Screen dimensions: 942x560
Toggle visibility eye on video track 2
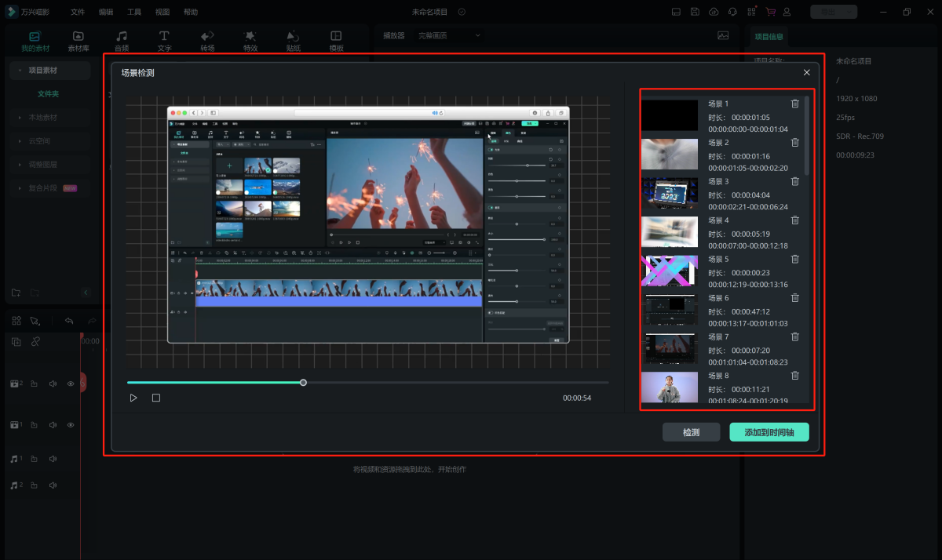(x=71, y=384)
